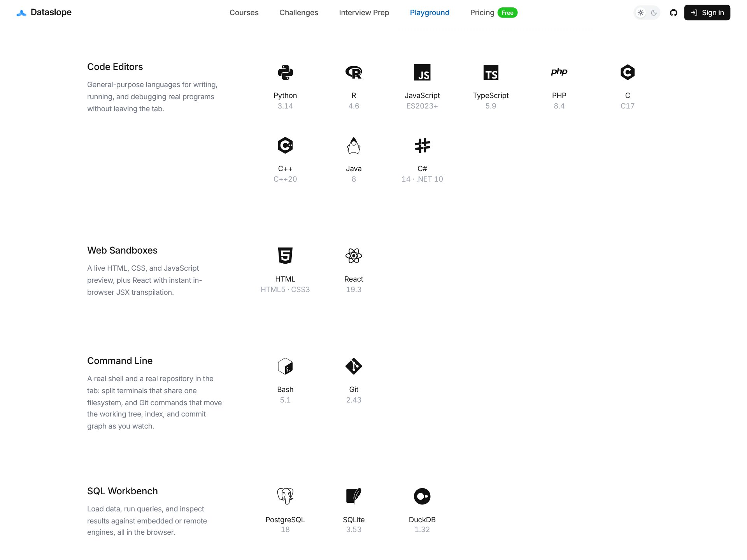Choose the C17 language icon
Image resolution: width=747 pixels, height=560 pixels.
(x=628, y=72)
